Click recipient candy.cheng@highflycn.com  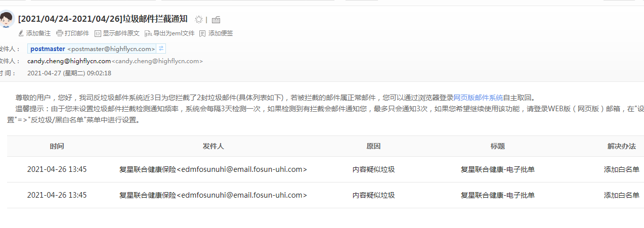click(x=69, y=61)
